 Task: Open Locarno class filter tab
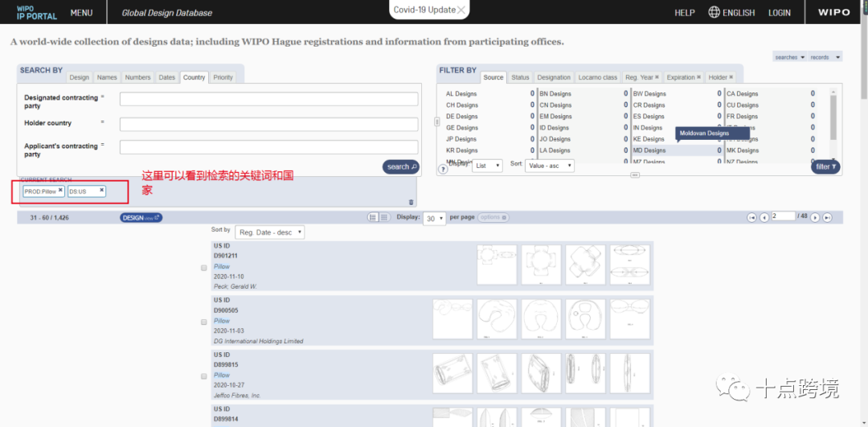tap(598, 77)
